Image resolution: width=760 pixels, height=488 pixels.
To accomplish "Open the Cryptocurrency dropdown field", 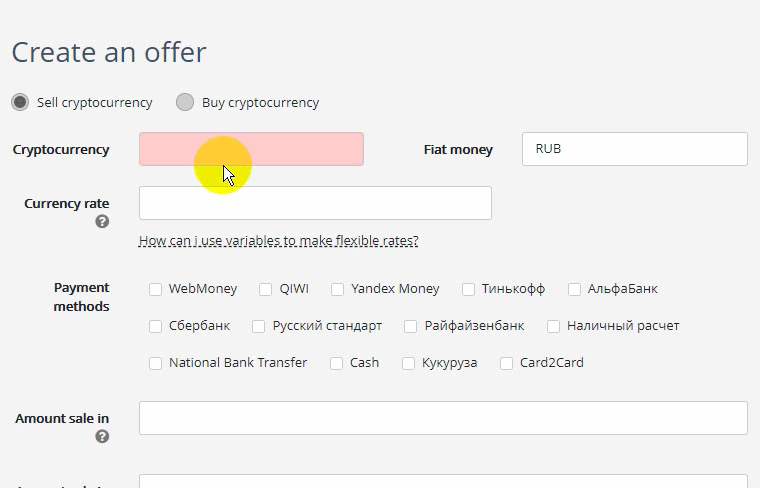I will (x=251, y=149).
